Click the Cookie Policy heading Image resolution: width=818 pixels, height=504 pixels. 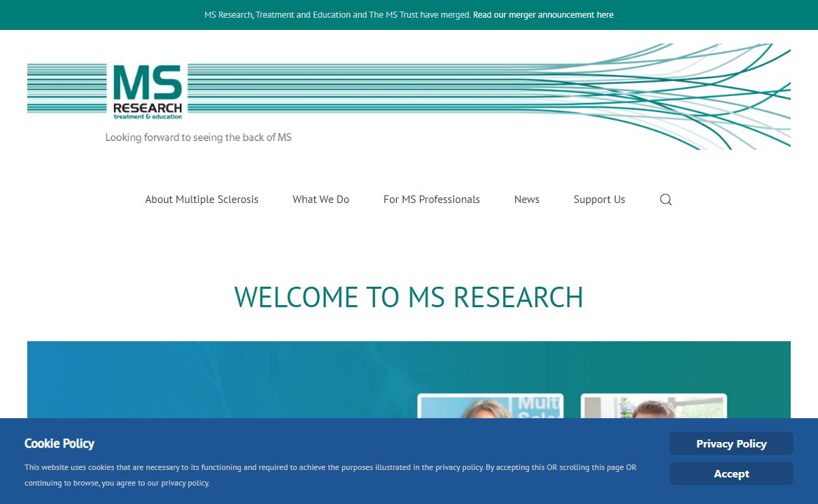point(59,443)
